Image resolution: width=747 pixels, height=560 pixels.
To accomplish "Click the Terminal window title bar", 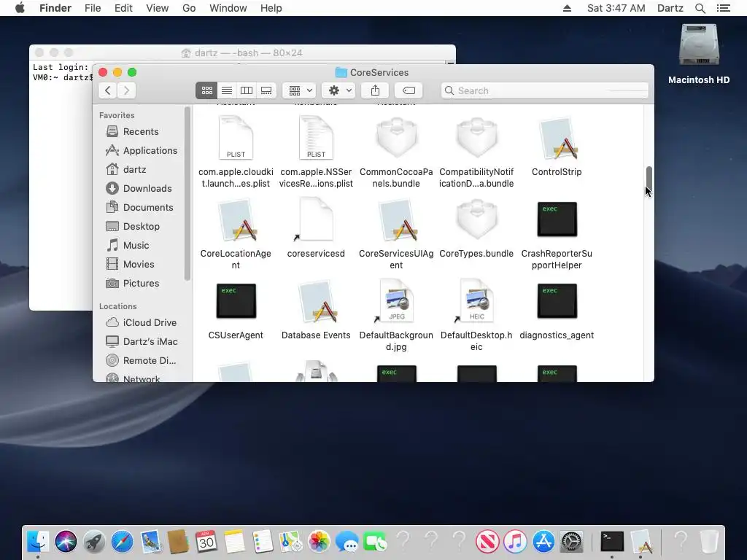I will pos(242,52).
